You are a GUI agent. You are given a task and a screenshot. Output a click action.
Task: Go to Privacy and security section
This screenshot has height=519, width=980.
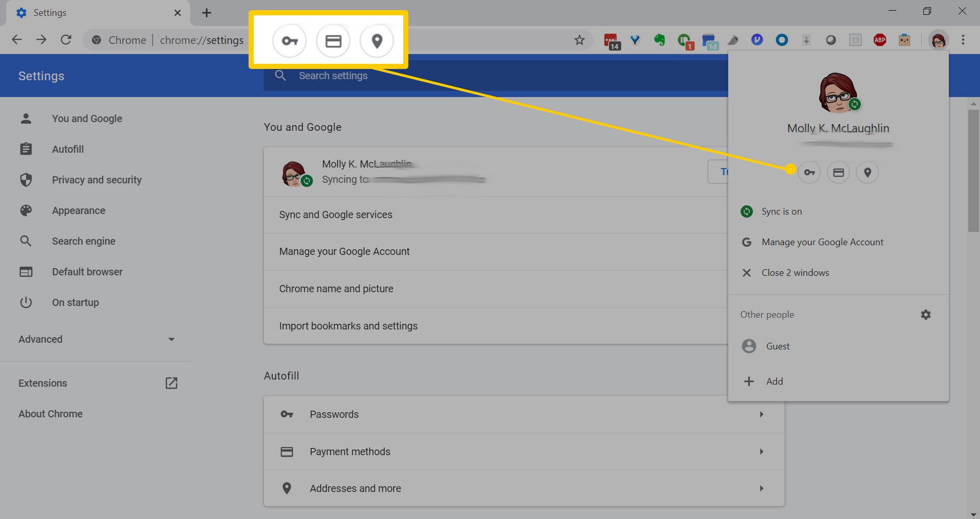[96, 180]
